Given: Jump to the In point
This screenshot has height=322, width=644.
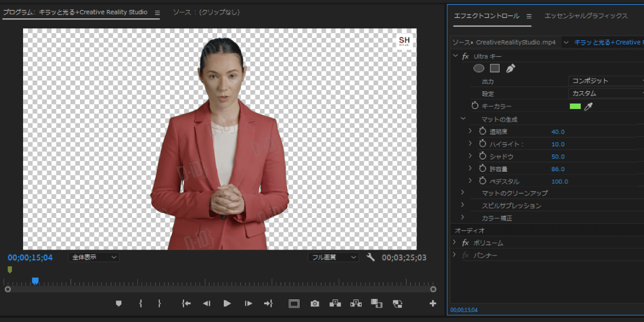Looking at the screenshot, I should 186,304.
